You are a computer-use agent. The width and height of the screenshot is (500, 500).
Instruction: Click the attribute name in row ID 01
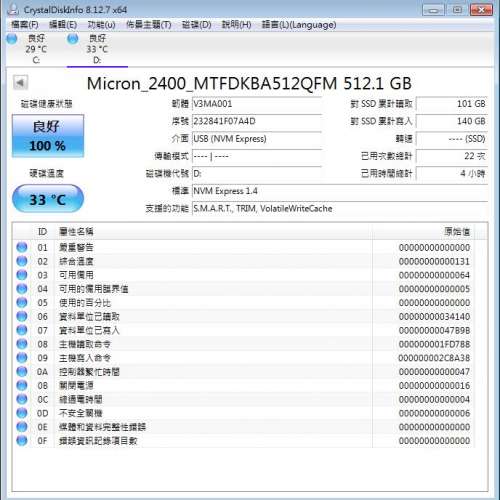pos(76,247)
